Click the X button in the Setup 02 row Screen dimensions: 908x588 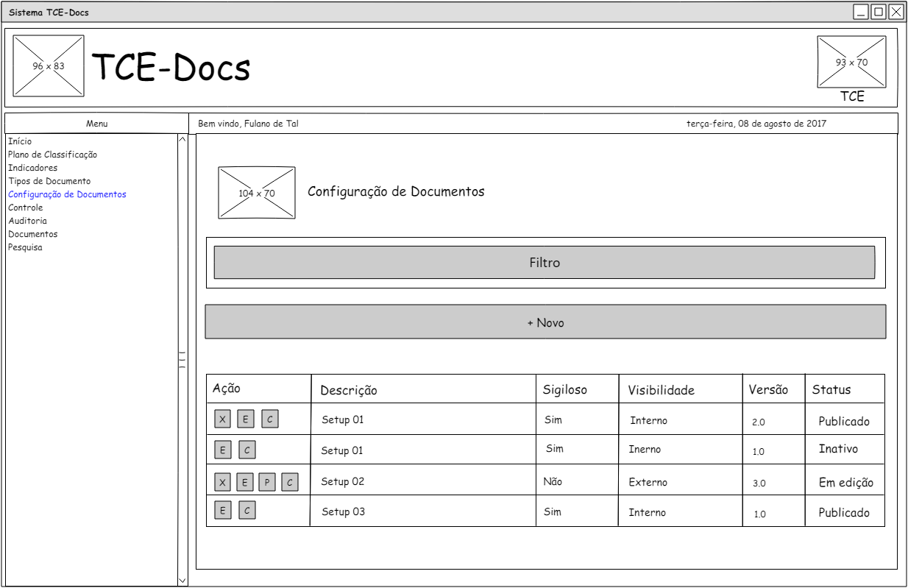222,483
